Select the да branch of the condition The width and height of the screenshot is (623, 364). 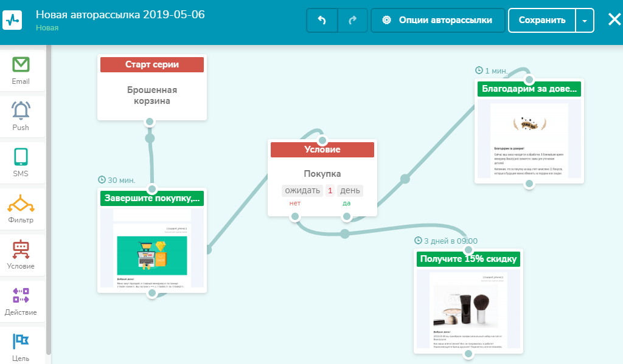[x=346, y=205]
